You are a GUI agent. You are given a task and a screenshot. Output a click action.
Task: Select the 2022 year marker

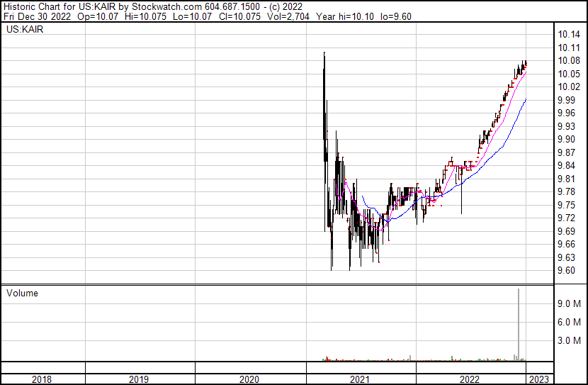point(470,379)
